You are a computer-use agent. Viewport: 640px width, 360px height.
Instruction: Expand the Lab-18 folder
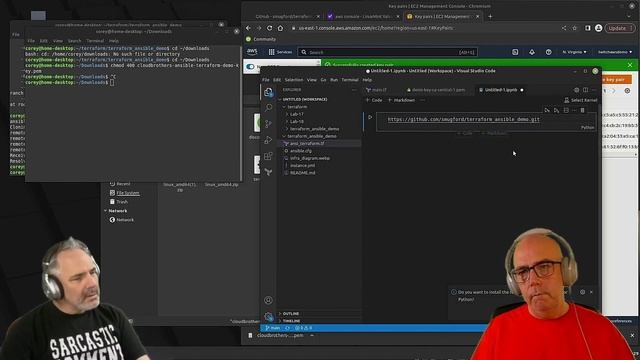296,122
